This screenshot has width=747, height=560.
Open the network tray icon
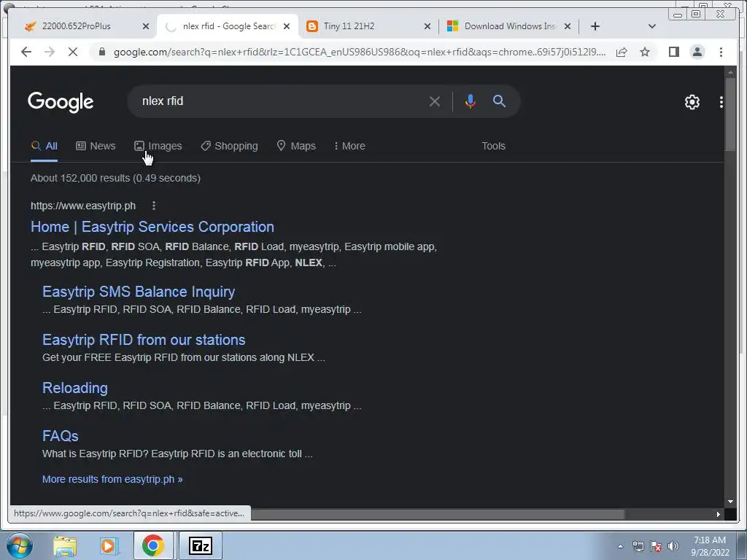point(638,546)
